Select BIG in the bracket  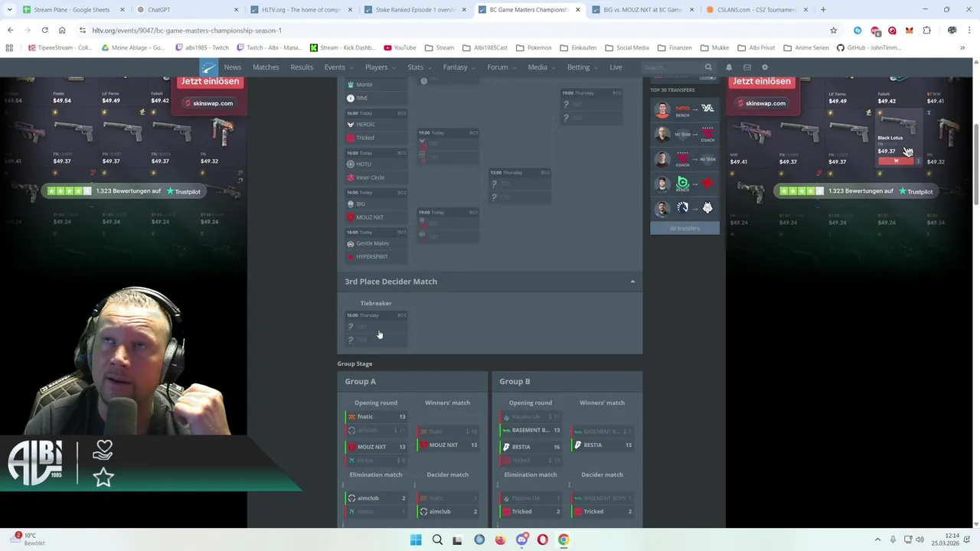(x=376, y=204)
